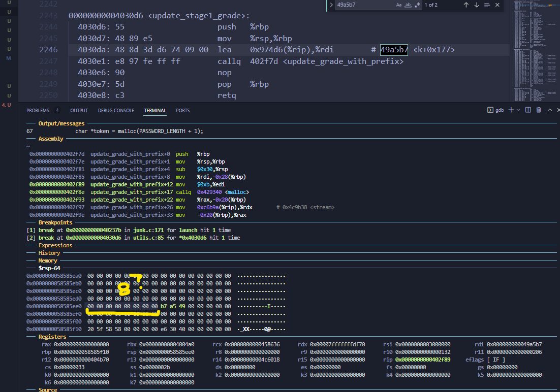Click Find in Selection icon
Viewport: 560px width, 392px height.
point(487,5)
